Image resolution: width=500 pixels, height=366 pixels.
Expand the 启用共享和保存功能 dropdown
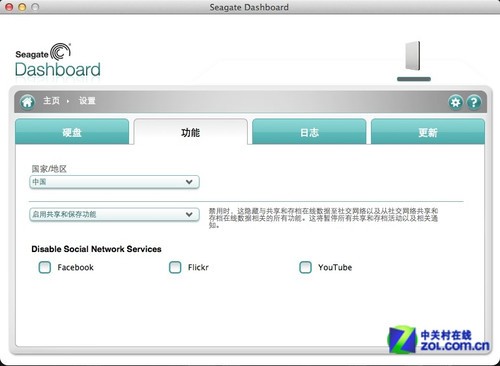(x=114, y=214)
